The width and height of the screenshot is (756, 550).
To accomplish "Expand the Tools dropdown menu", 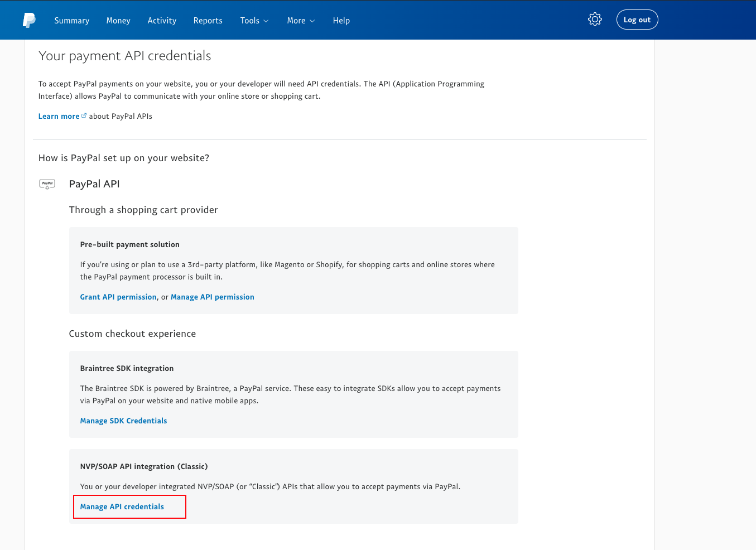I will click(x=254, y=21).
